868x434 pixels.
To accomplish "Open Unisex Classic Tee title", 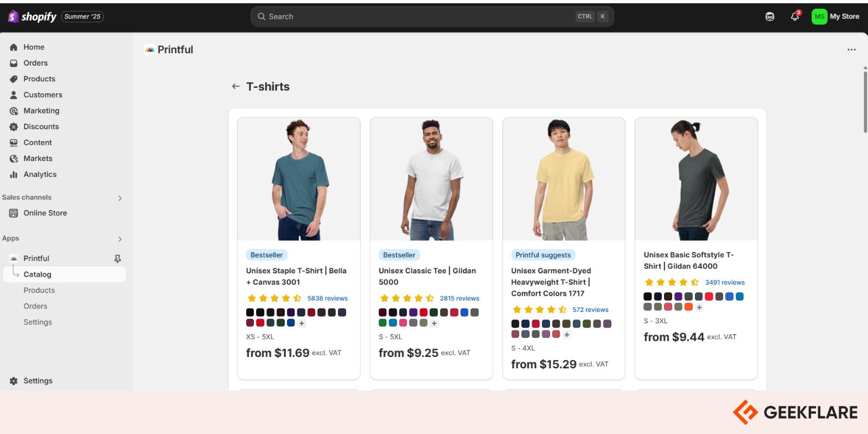I will [x=427, y=276].
